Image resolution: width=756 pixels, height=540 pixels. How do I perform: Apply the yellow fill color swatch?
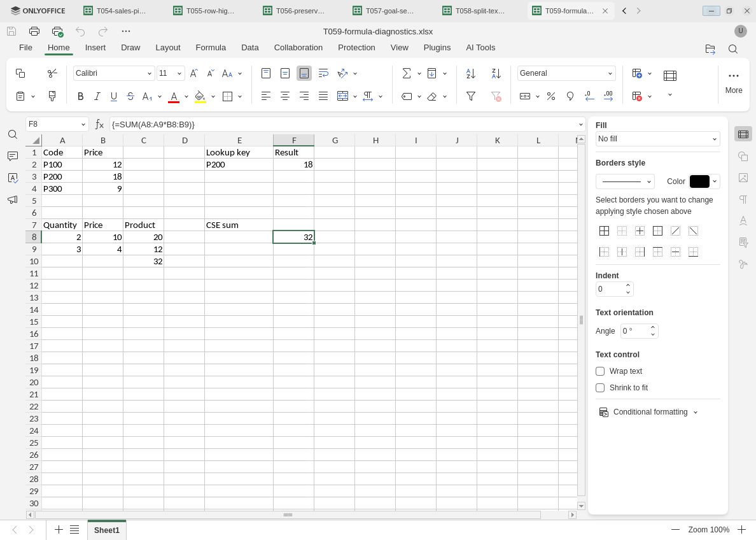tap(200, 97)
